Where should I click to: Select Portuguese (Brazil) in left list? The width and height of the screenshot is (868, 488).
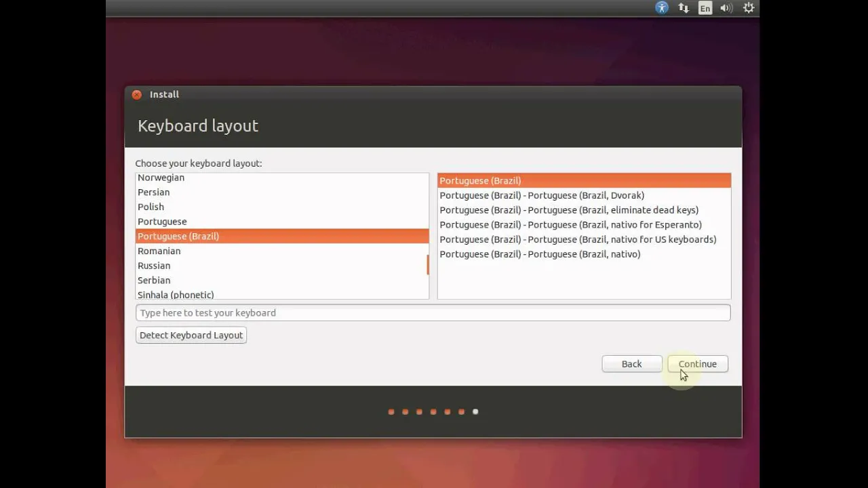(x=282, y=236)
